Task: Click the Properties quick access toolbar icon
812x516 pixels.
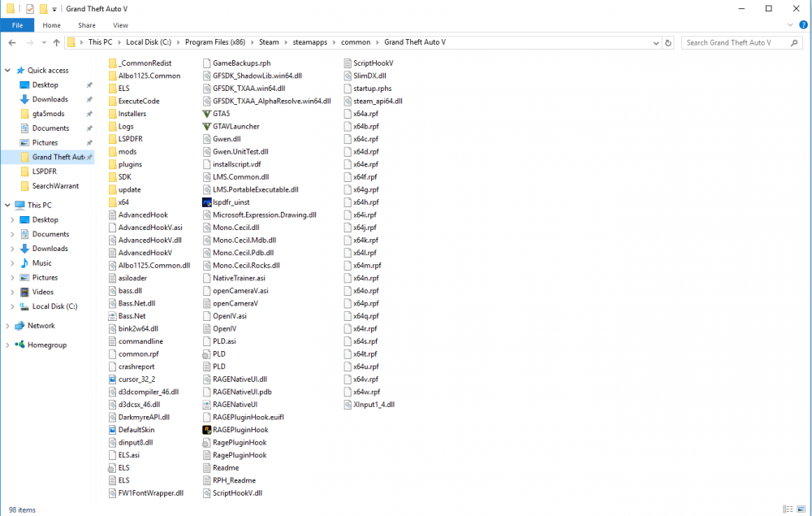Action: (x=30, y=9)
